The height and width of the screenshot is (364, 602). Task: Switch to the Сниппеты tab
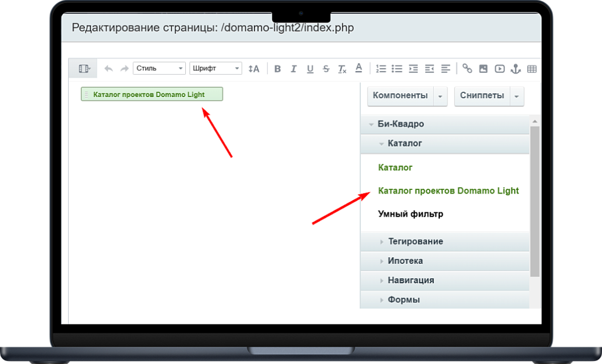(482, 96)
